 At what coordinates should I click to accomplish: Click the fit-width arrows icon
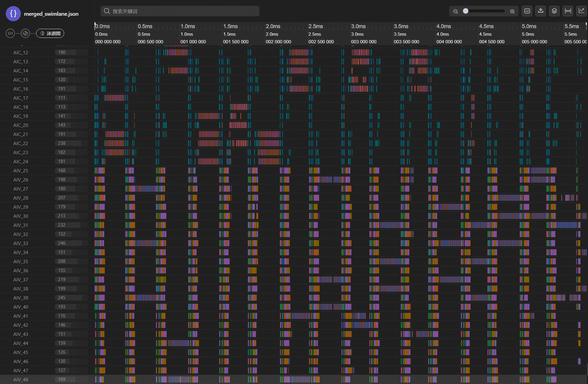click(568, 11)
